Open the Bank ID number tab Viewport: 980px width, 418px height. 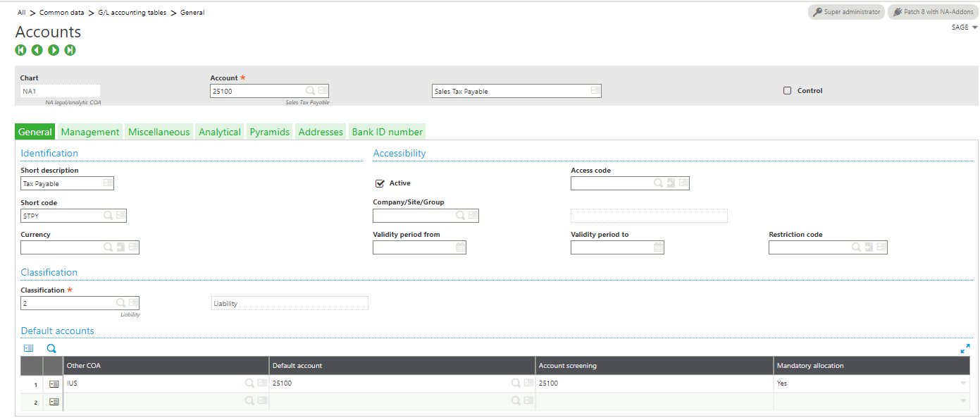[387, 132]
